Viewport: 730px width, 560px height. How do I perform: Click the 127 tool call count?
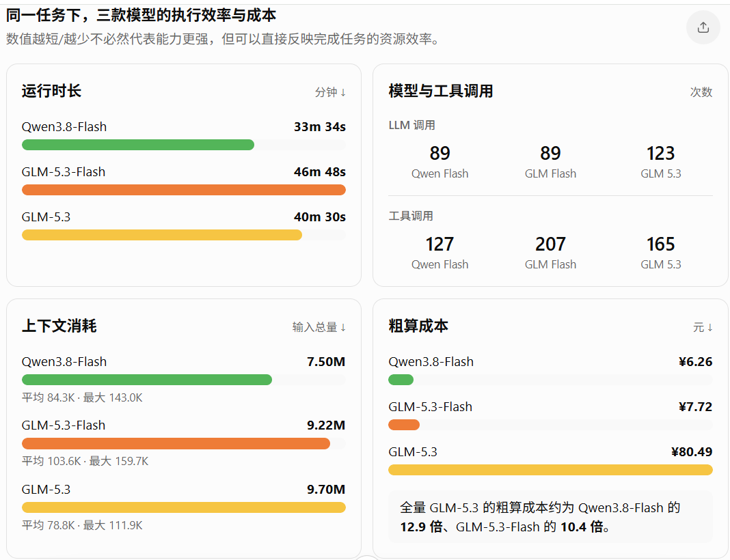tap(440, 244)
